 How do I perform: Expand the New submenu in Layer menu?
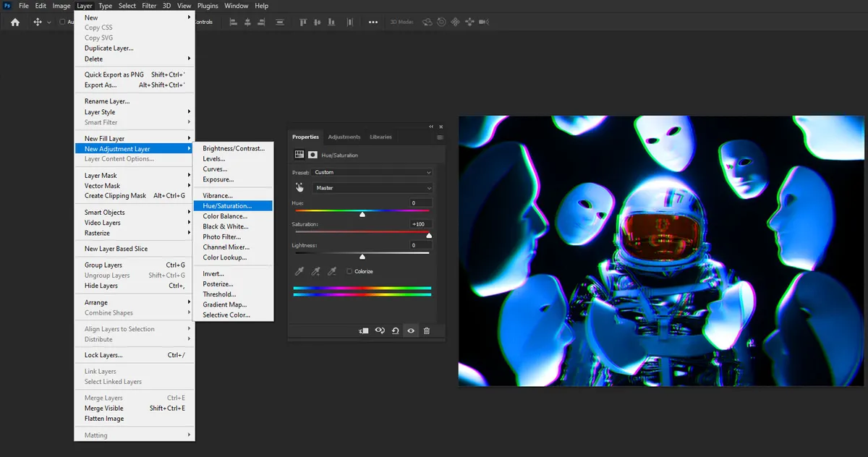tap(135, 17)
